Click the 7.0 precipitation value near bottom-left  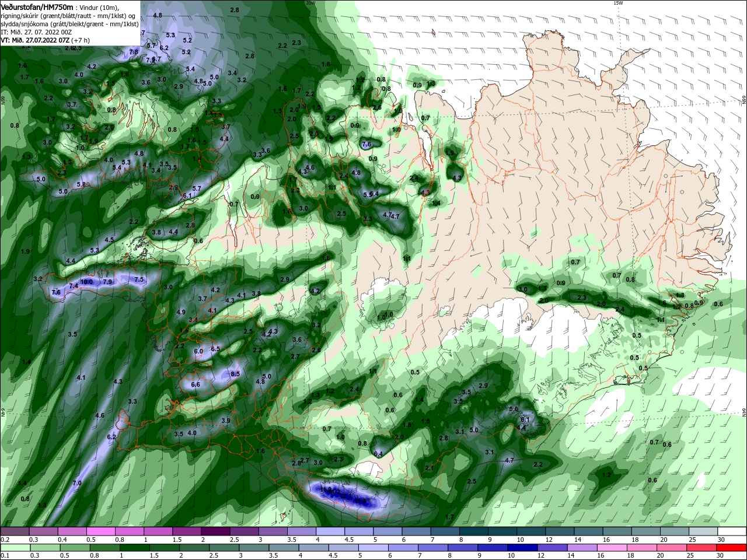point(77,484)
